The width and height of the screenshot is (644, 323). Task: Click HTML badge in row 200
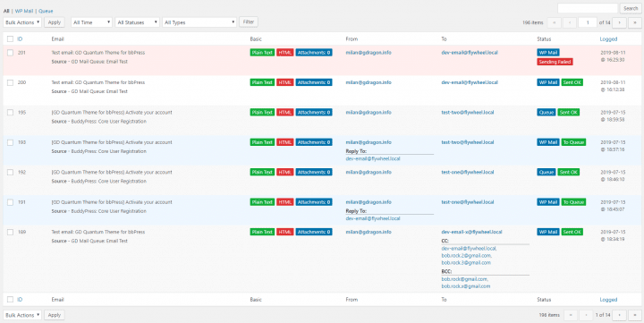(x=284, y=82)
